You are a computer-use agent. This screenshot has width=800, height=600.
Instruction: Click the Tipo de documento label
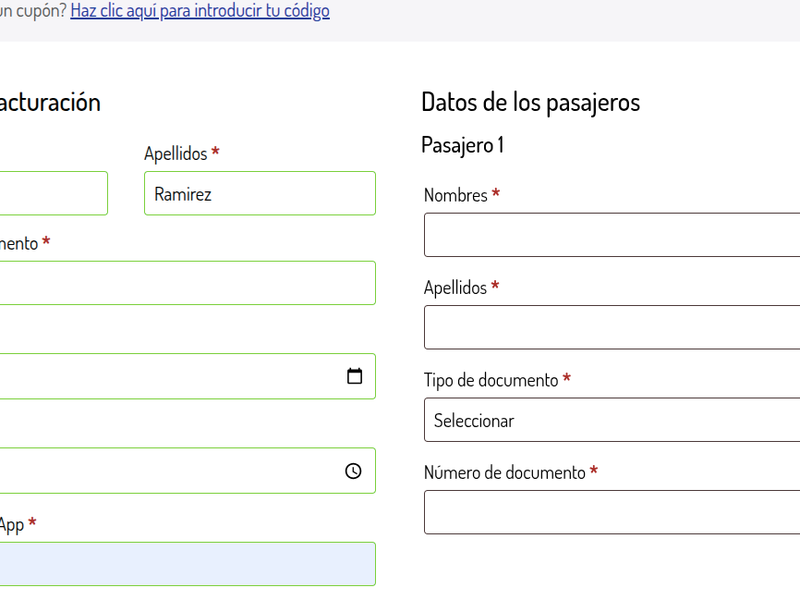pos(496,380)
